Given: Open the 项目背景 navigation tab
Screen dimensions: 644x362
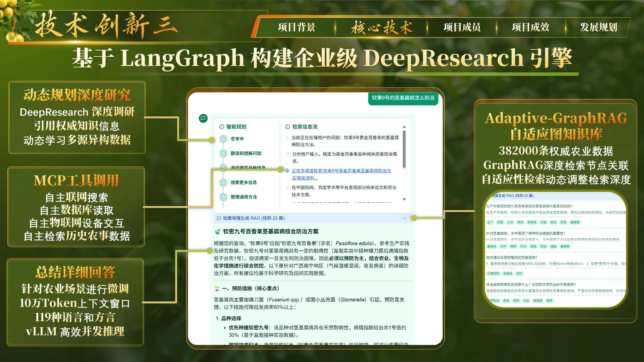Looking at the screenshot, I should click(296, 27).
